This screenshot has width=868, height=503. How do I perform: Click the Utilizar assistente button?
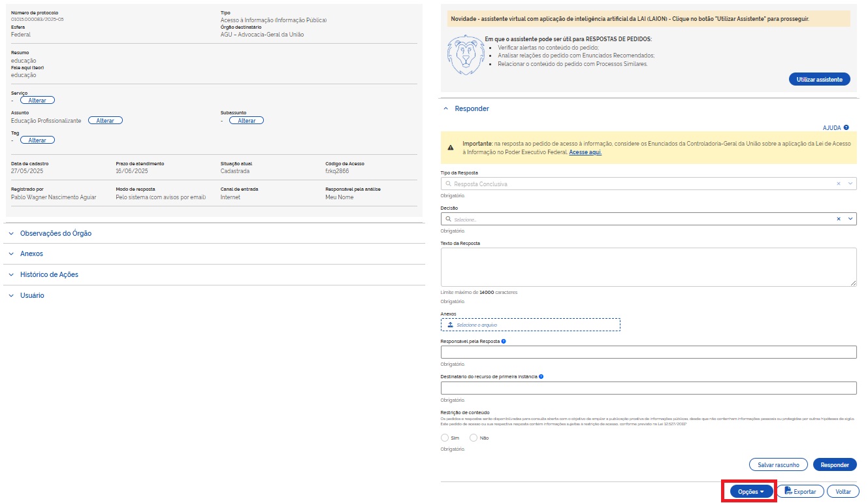[819, 80]
